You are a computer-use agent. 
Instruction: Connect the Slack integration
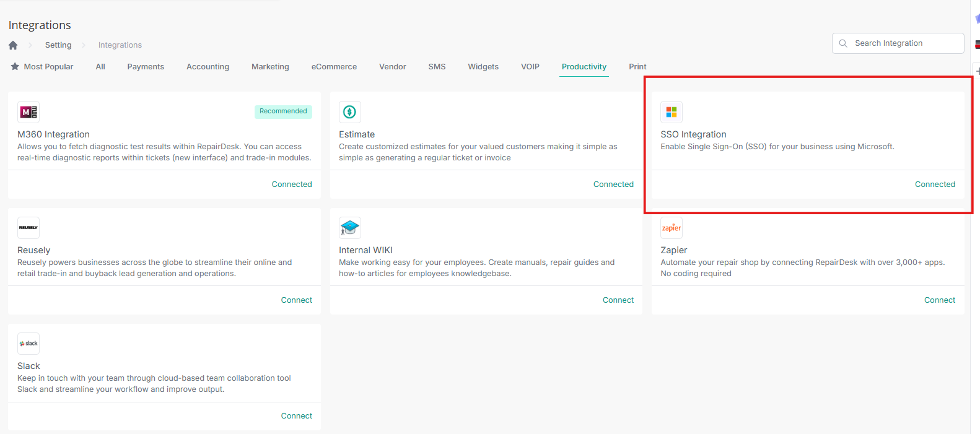[x=297, y=416]
